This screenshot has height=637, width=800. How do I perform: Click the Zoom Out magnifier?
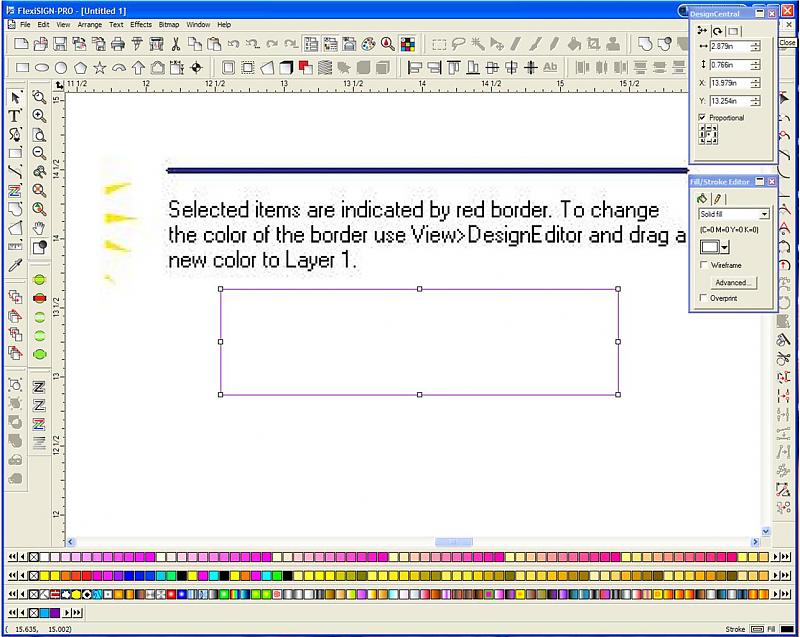click(x=39, y=153)
